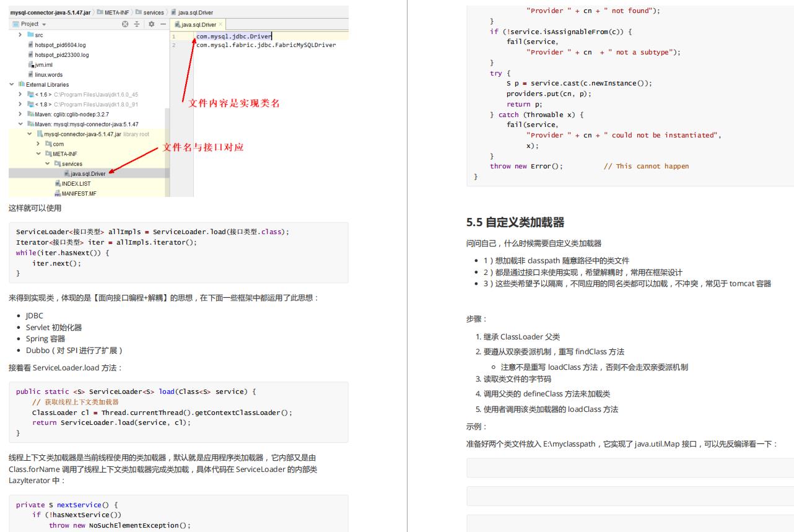Expand Maven: cglib:cglib-nodep:3.2.7
794x532 pixels.
click(x=21, y=114)
